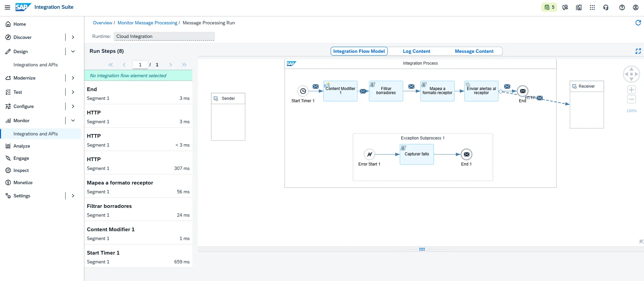This screenshot has height=281, width=644.
Task: Select the End 1 message event icon
Action: click(x=467, y=154)
